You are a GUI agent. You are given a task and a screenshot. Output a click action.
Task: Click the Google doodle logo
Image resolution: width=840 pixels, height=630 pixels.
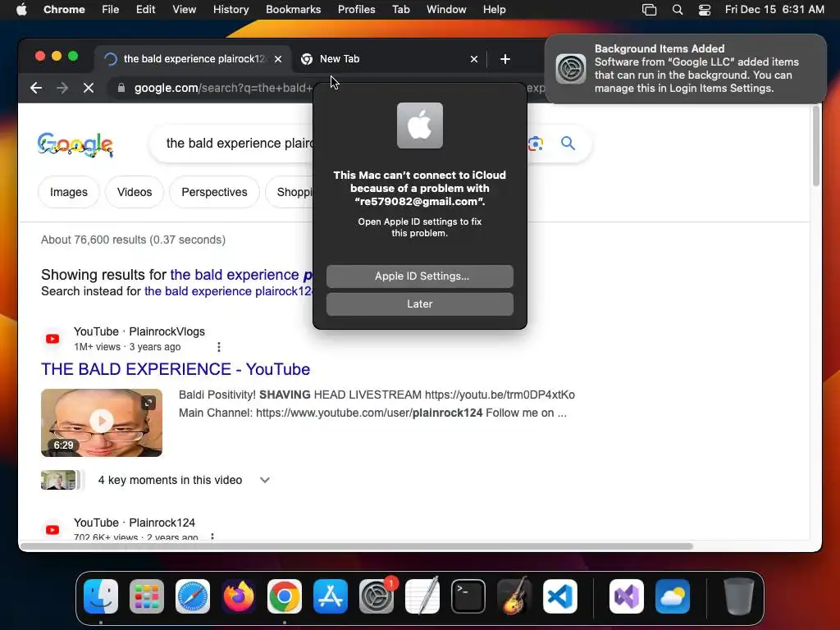point(75,144)
